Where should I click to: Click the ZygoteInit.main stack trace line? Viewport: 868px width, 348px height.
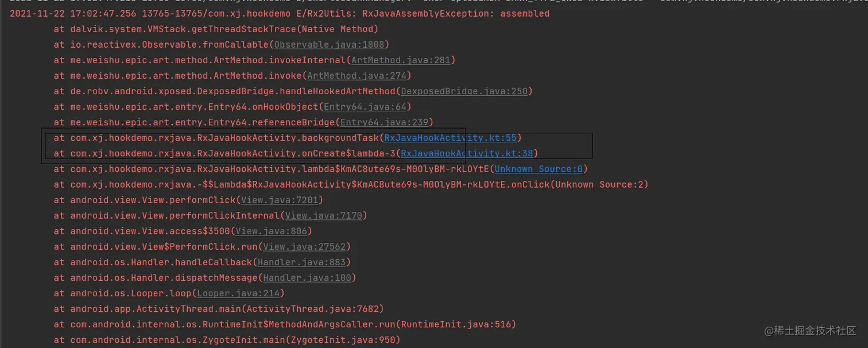click(227, 339)
